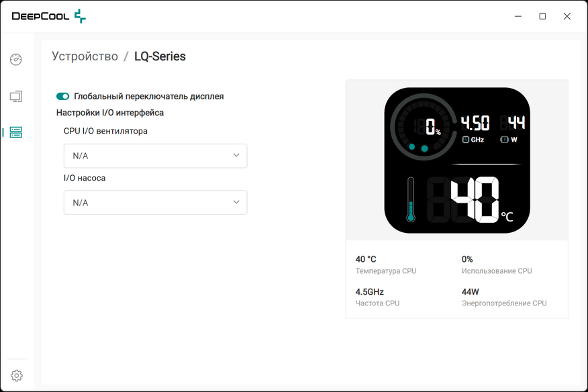Click the DeepCool logo icon

pyautogui.click(x=80, y=16)
